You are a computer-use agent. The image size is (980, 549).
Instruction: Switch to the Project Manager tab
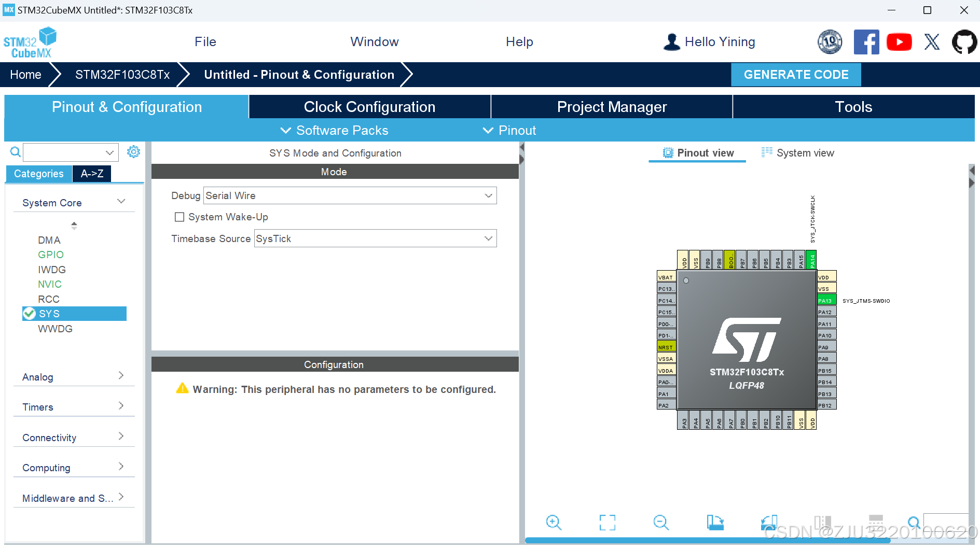coord(612,107)
